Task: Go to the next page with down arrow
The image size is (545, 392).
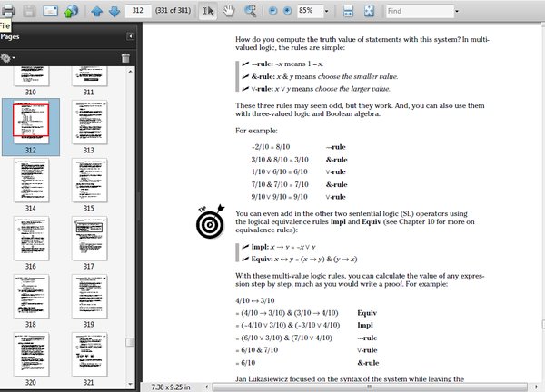Action: tap(114, 11)
